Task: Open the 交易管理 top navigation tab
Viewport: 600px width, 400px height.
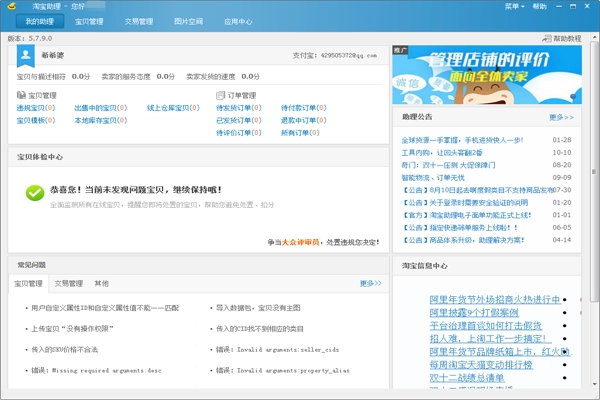Action: click(139, 21)
